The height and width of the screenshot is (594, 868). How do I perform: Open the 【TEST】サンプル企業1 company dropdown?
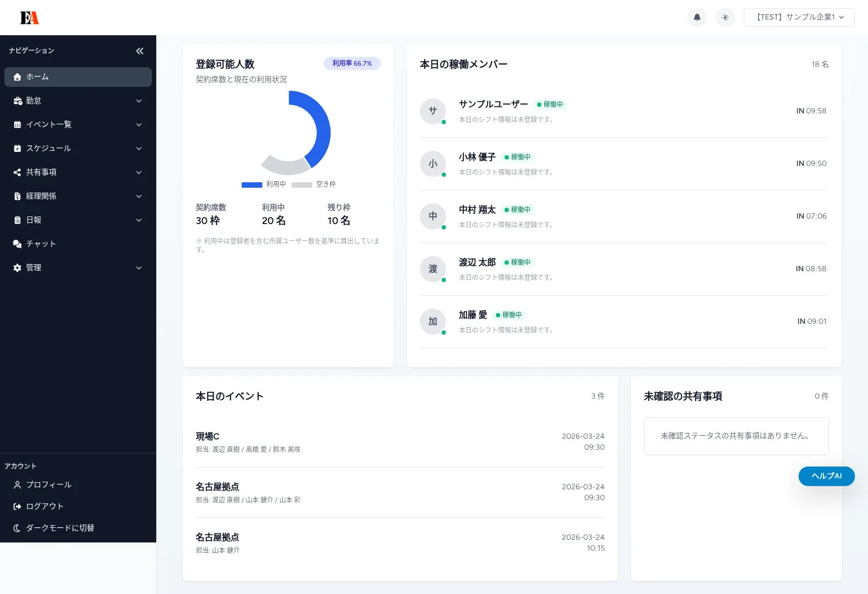point(799,17)
